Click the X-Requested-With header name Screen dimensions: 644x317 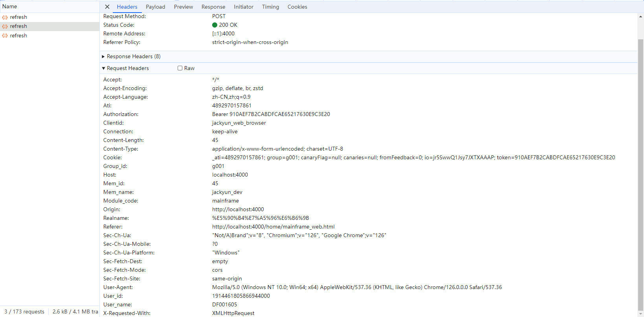click(x=127, y=313)
